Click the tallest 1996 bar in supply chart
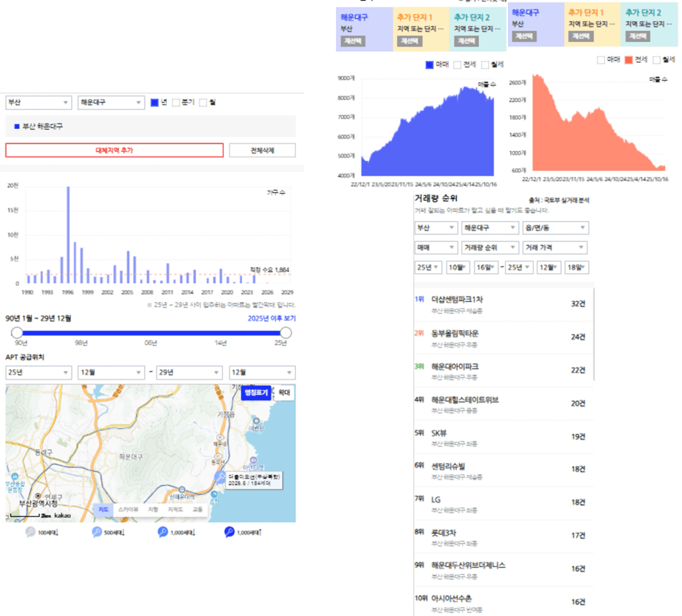This screenshot has height=616, width=682. click(68, 235)
